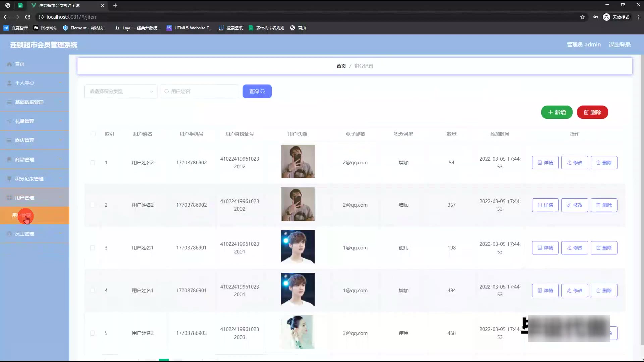Click 修改 button for row 3
644x362 pixels.
coord(575,248)
